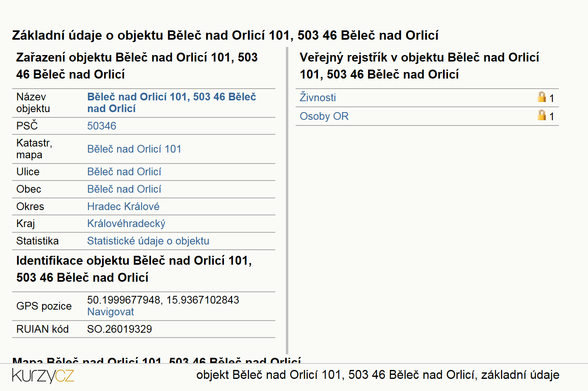Select the Ulice row Běleč nad Orlicí link
The image size is (588, 391).
point(124,172)
